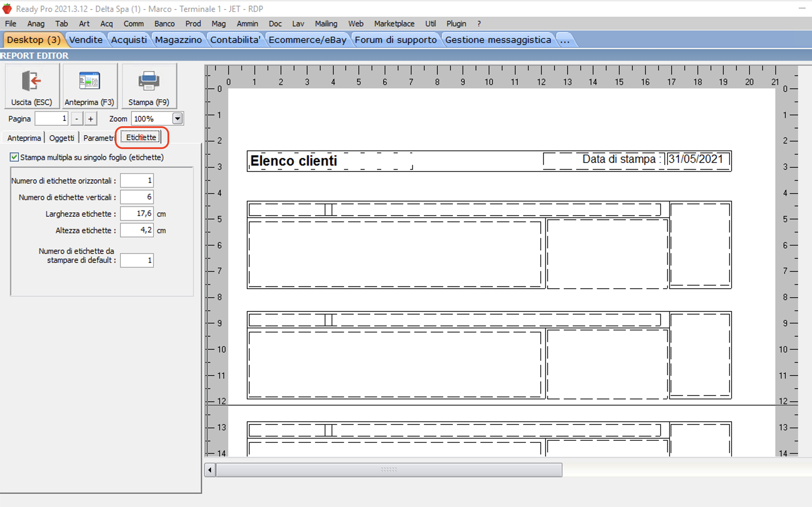The width and height of the screenshot is (812, 507).
Task: Click the horizontal scrollbar left arrow
Action: (x=210, y=470)
